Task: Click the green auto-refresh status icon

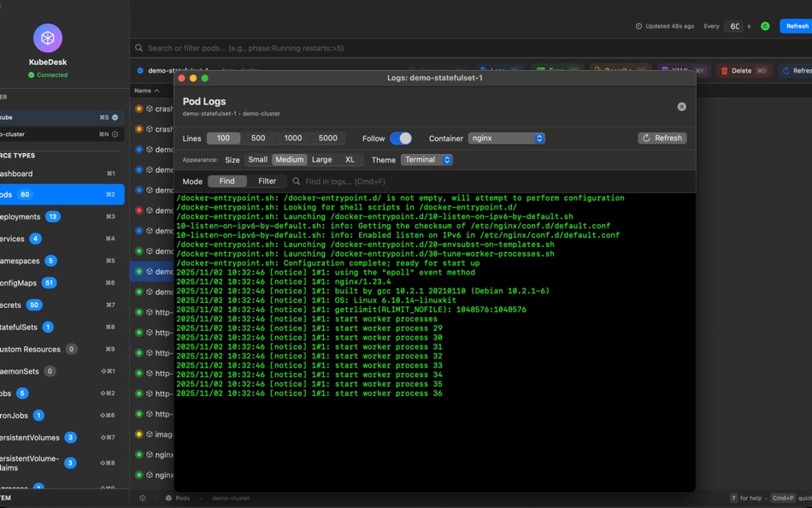Action: 765,27
